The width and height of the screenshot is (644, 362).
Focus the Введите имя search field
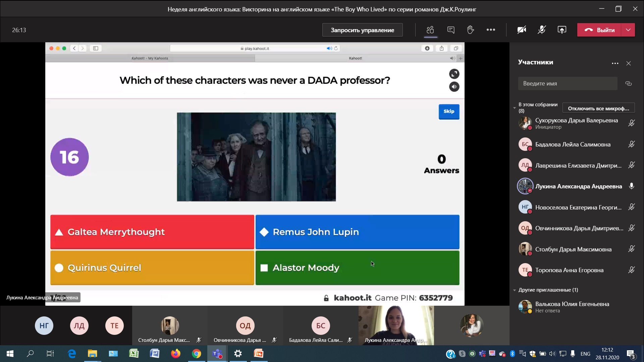pyautogui.click(x=568, y=83)
